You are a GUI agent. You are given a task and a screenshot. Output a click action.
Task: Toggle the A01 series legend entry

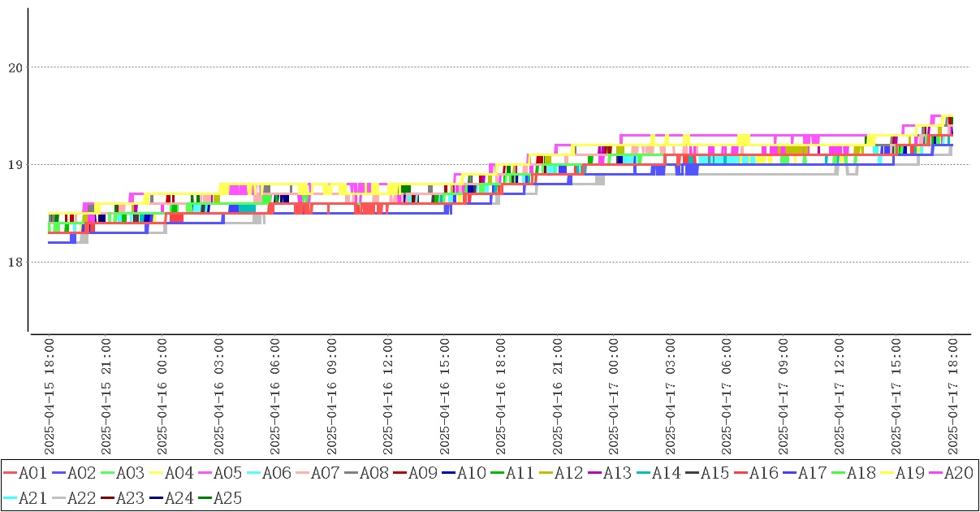coord(32,473)
